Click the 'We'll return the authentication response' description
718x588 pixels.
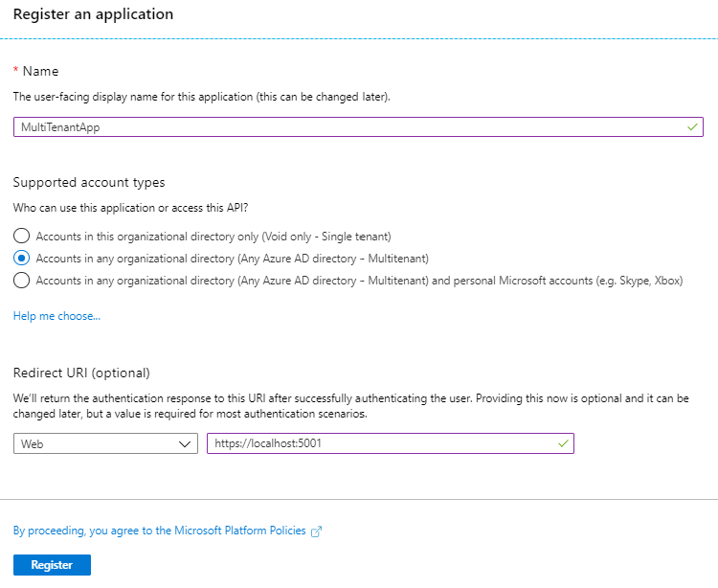pyautogui.click(x=350, y=406)
